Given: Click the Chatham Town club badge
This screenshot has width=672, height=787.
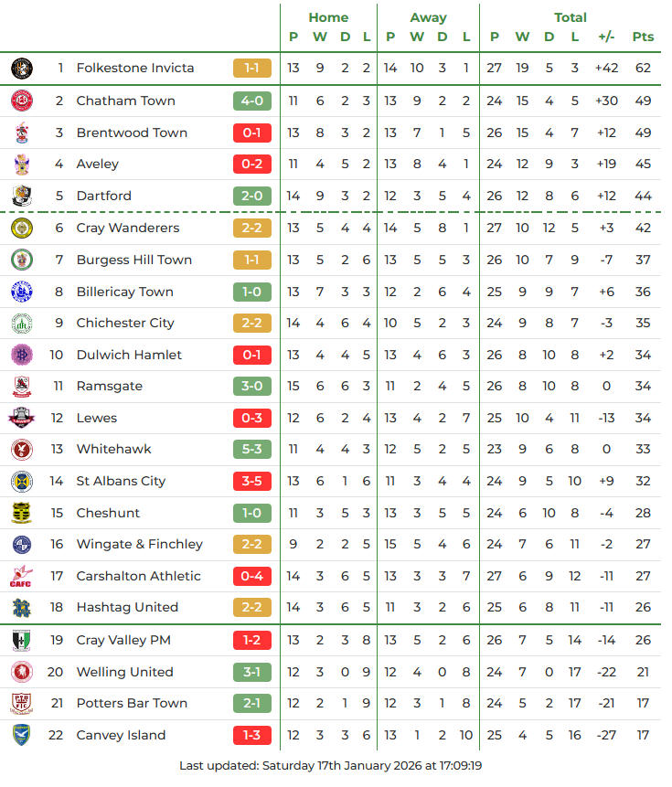Looking at the screenshot, I should coord(21,101).
